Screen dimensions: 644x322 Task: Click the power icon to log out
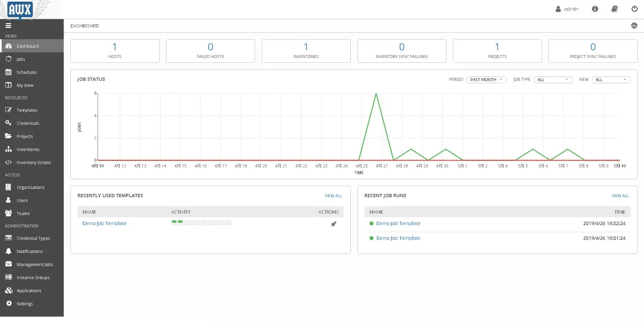coord(634,9)
